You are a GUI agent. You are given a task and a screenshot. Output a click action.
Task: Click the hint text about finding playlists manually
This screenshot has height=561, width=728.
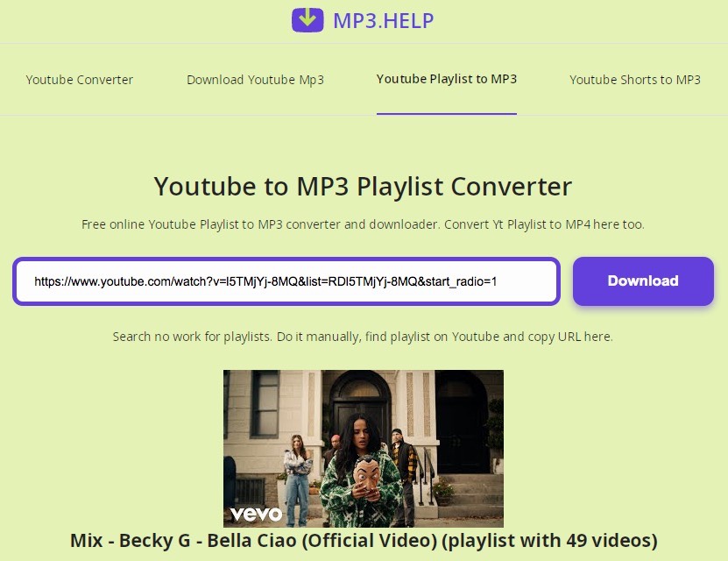(x=363, y=336)
